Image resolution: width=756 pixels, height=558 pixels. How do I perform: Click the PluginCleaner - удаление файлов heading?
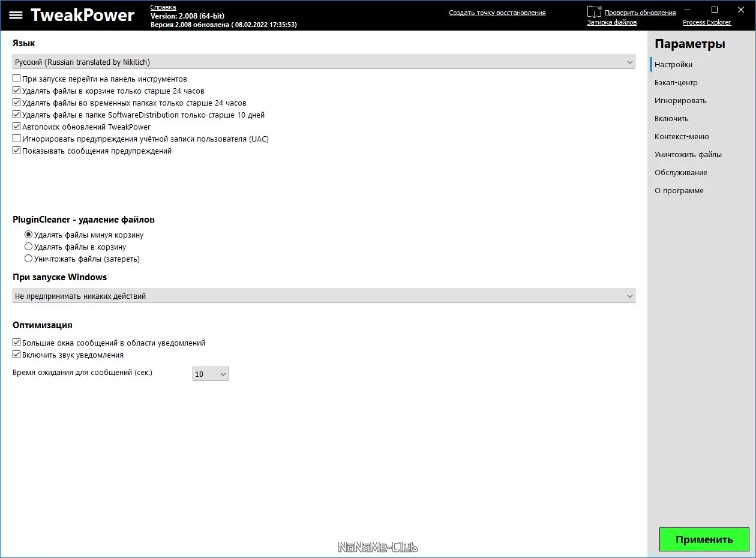(x=83, y=220)
